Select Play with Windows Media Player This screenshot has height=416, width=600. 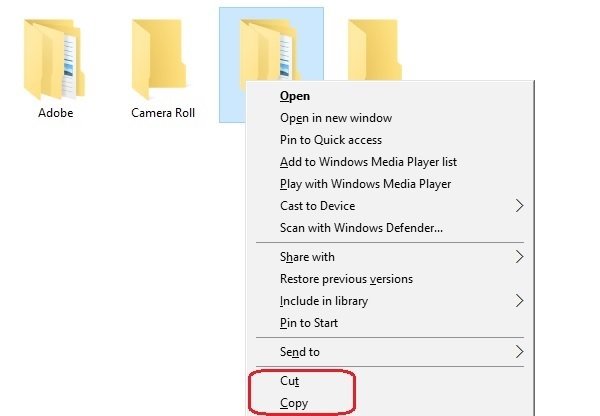pyautogui.click(x=366, y=184)
